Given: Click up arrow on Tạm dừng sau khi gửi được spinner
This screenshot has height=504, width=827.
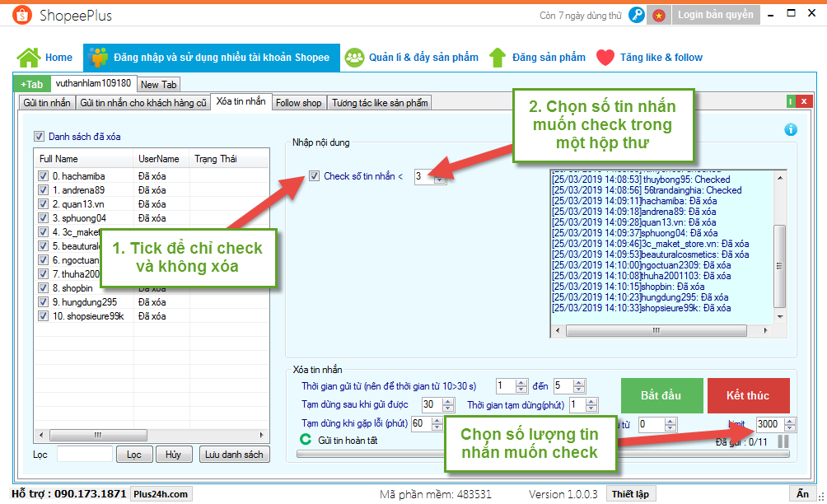Looking at the screenshot, I should tap(448, 401).
